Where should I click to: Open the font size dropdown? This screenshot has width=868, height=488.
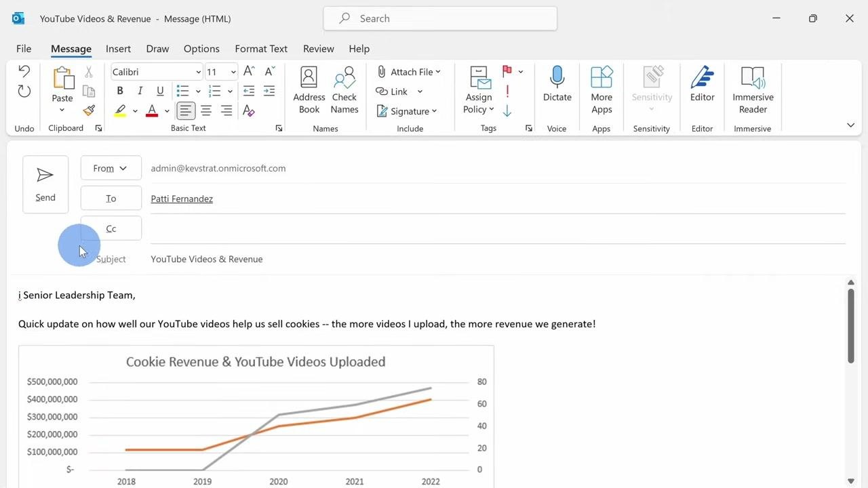pos(233,72)
